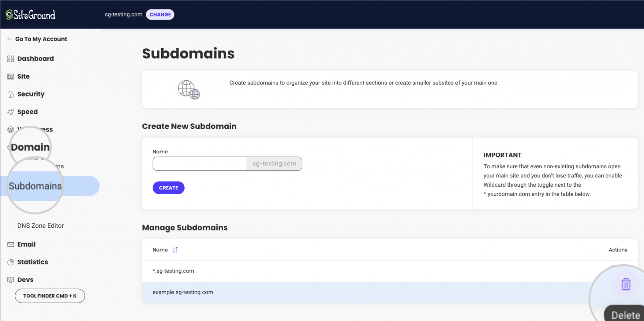
Task: Open the Dashboard menu item
Action: (x=36, y=59)
